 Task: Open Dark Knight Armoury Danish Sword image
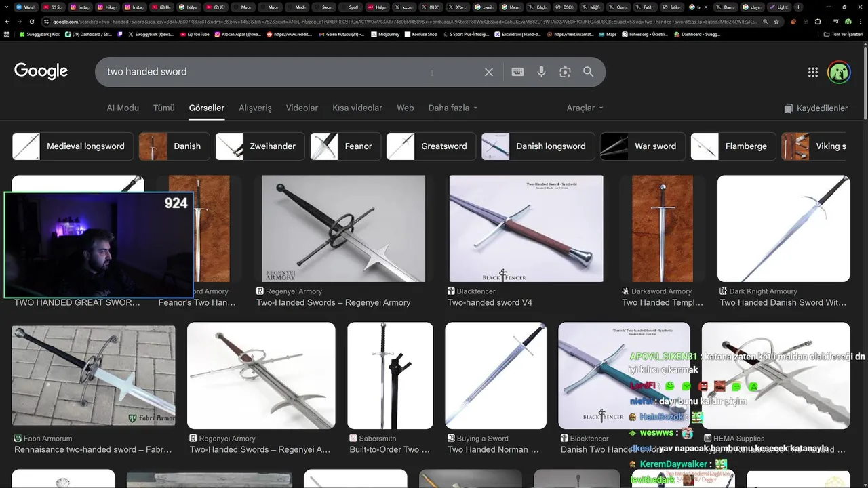[x=783, y=228]
